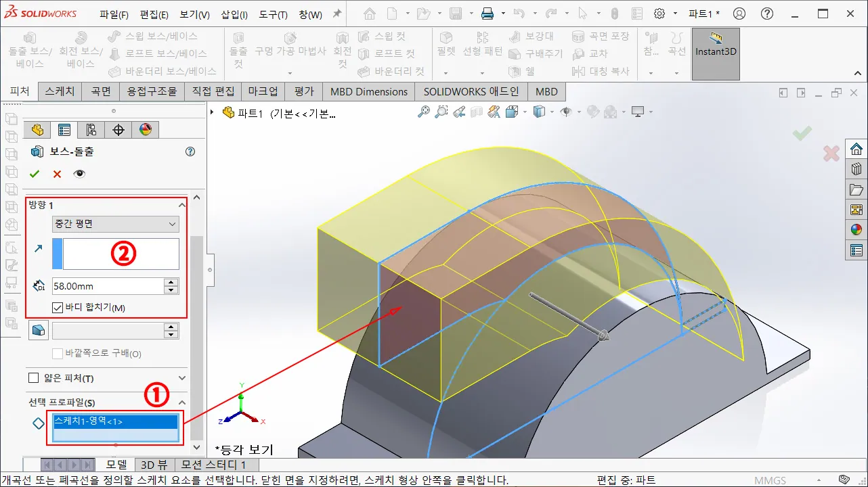Switch to the 3D 뷰 tab
The image size is (868, 487).
click(x=154, y=465)
